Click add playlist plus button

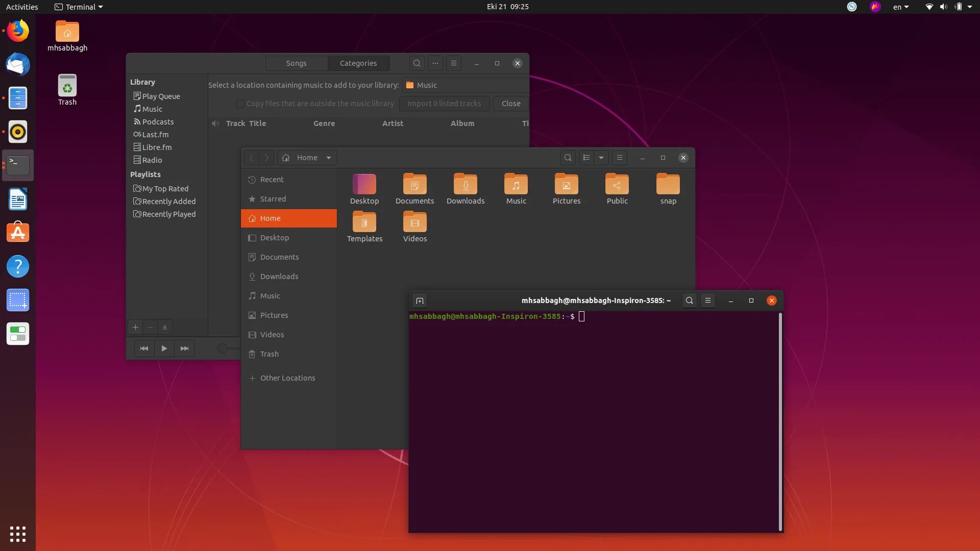point(135,327)
